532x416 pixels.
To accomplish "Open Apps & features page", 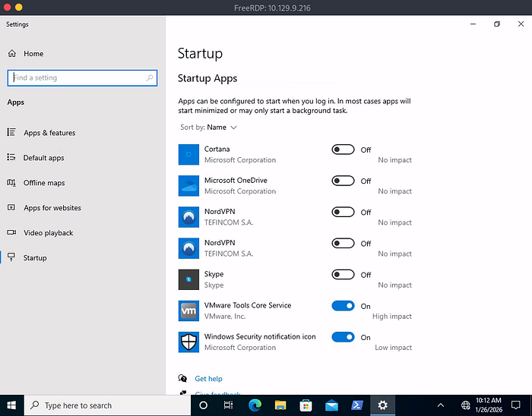I will point(49,133).
